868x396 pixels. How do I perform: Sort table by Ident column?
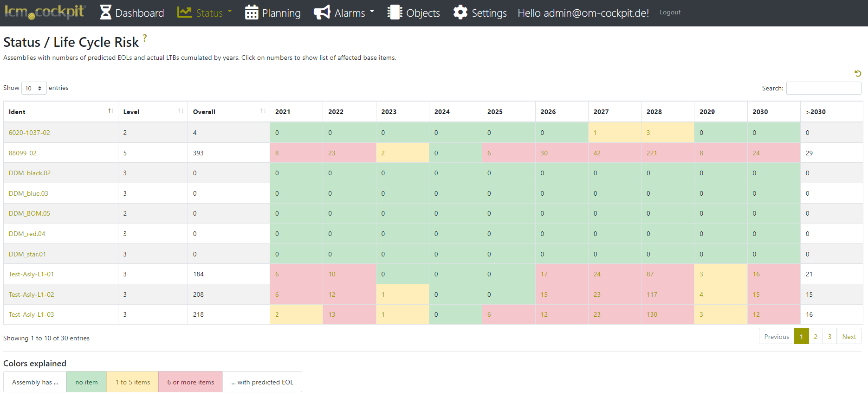click(110, 111)
